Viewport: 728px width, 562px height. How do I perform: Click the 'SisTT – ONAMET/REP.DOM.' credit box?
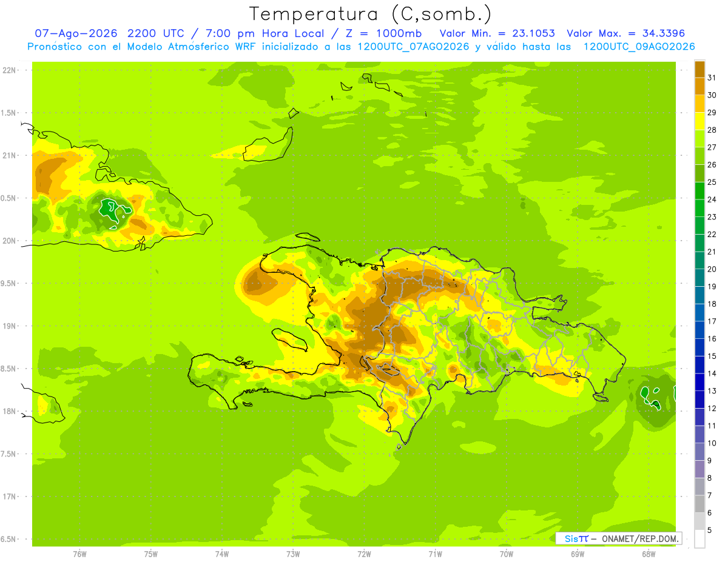click(x=619, y=538)
